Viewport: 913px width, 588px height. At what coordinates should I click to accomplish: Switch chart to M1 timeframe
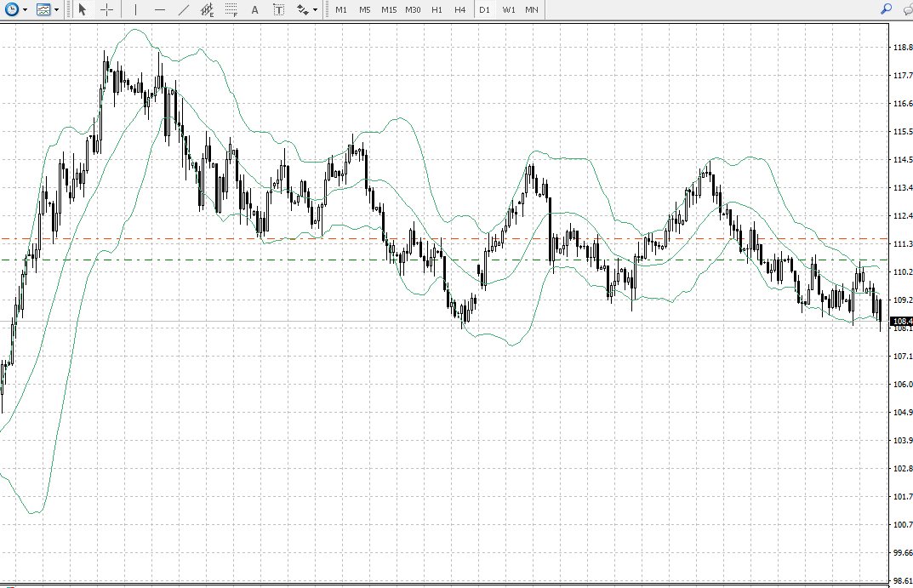[341, 10]
